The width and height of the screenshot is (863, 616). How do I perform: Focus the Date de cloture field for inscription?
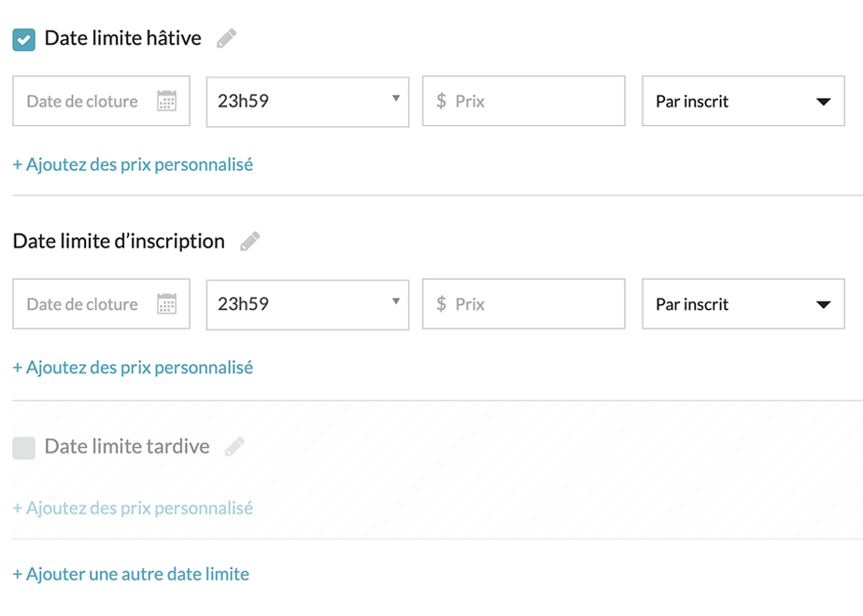pyautogui.click(x=82, y=304)
